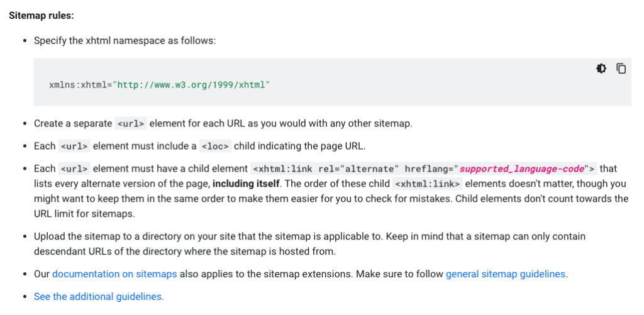Open the general sitemap guidelines link

point(505,274)
